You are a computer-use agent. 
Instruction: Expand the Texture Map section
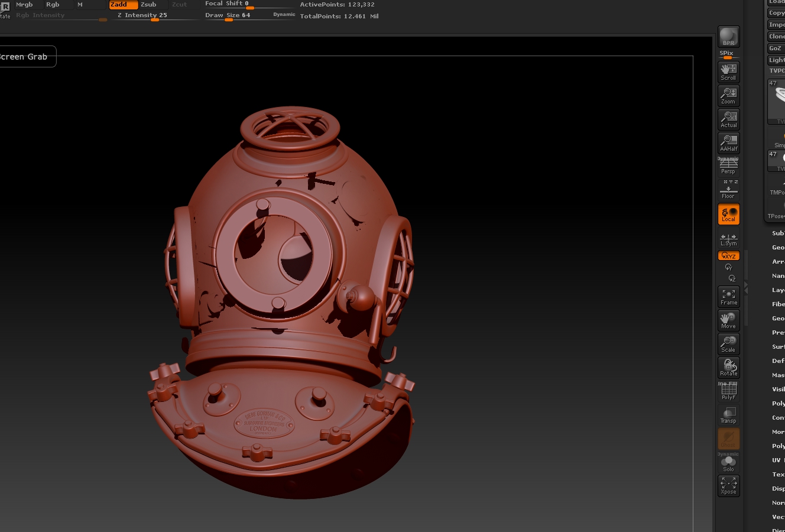[x=778, y=475]
